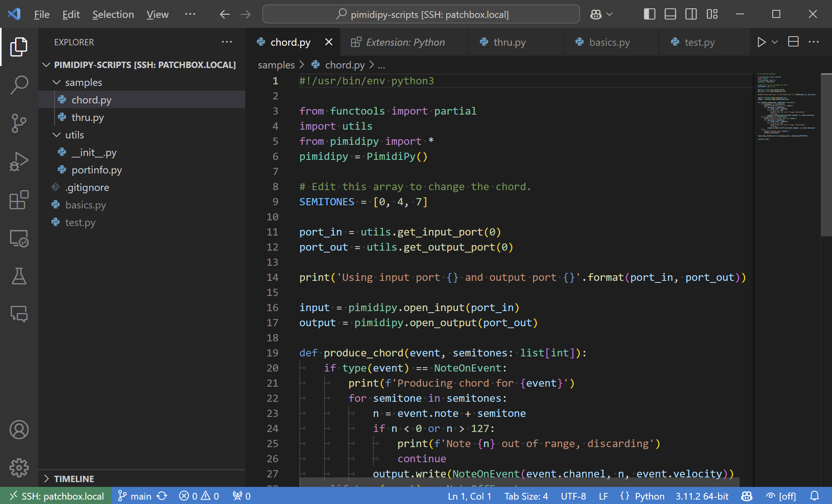This screenshot has height=504, width=832.
Task: Open portinfo.py in explorer
Action: (142, 170)
